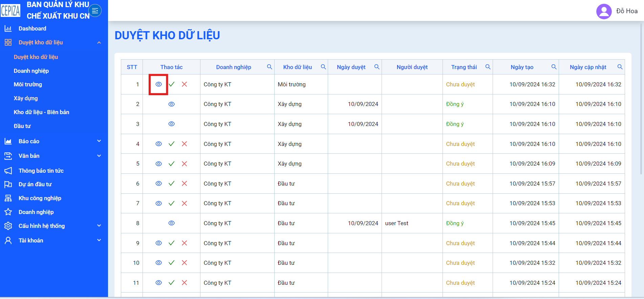Expand Văn bản menu chevron
This screenshot has width=644, height=299.
point(99,156)
